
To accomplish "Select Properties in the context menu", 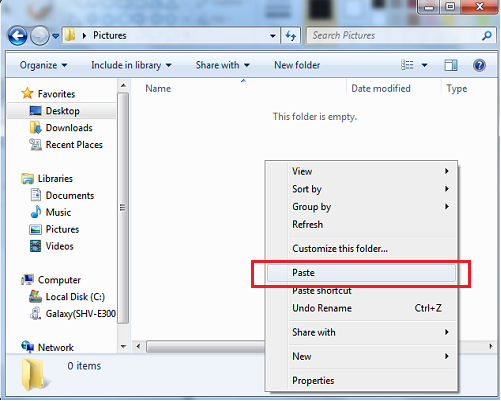I will (313, 380).
